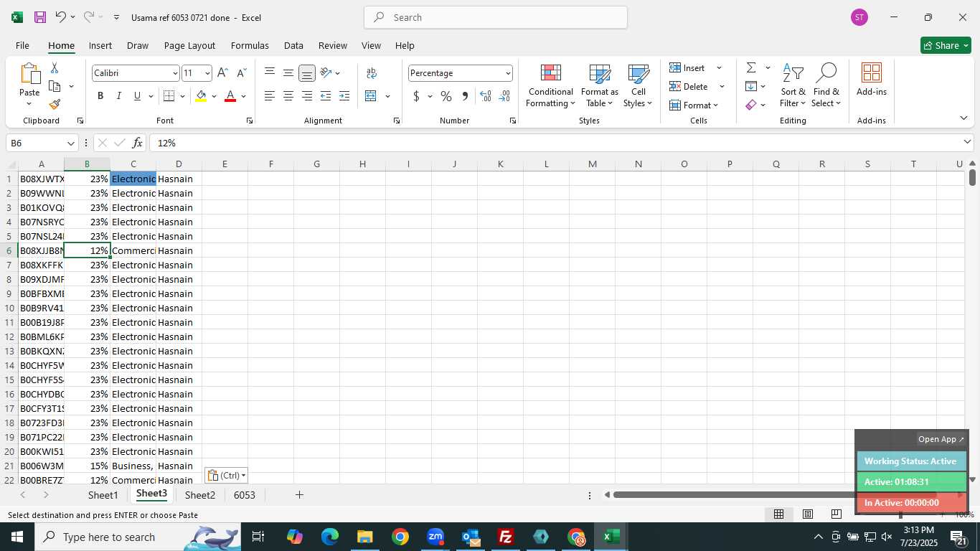Screen dimensions: 980x551
Task: Apply Comma Style number format
Action: (465, 96)
